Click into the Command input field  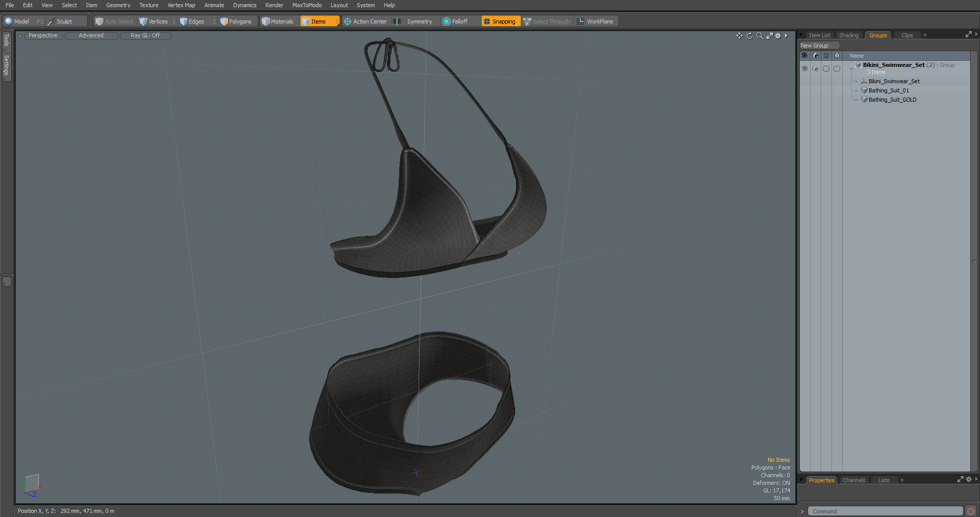coord(885,511)
